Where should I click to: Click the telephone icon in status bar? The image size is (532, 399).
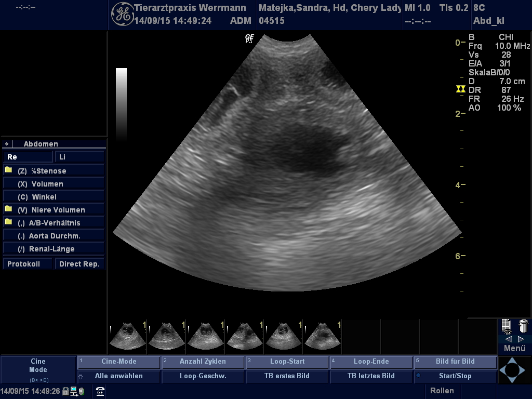click(x=100, y=391)
